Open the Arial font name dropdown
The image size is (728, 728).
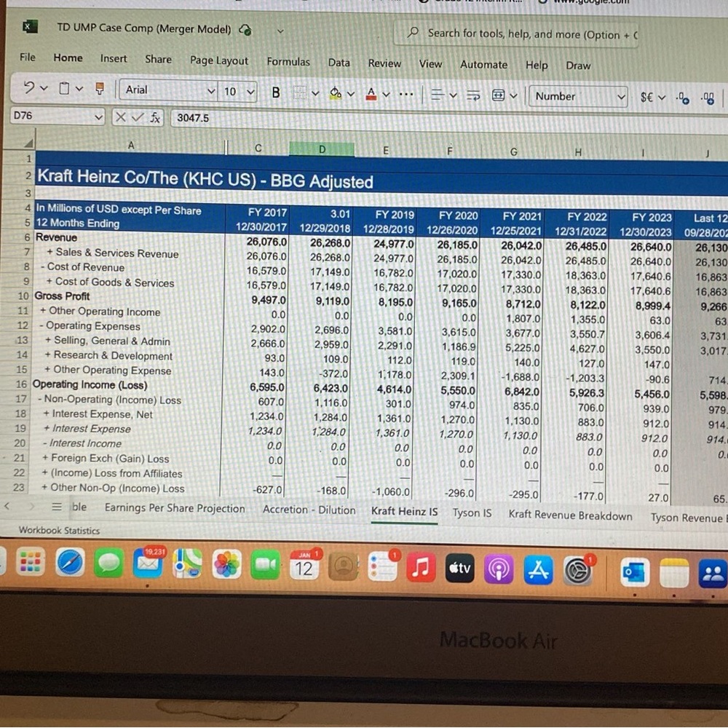coord(169,90)
